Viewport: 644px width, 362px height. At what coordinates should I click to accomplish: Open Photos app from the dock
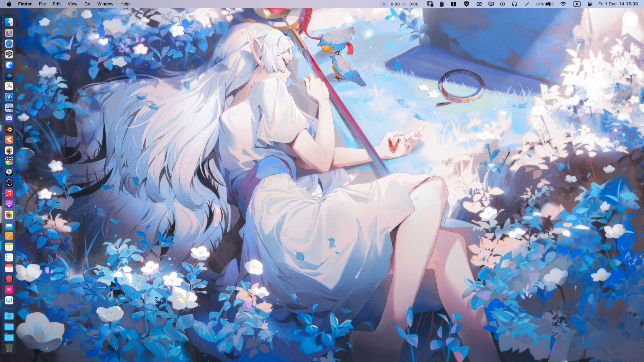tap(9, 215)
